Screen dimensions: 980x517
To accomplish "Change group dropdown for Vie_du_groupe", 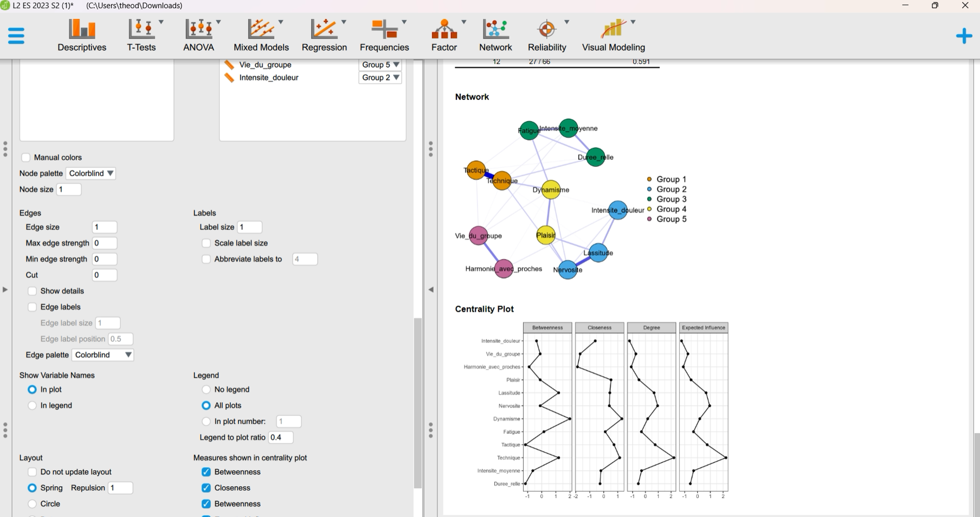I will pos(380,64).
